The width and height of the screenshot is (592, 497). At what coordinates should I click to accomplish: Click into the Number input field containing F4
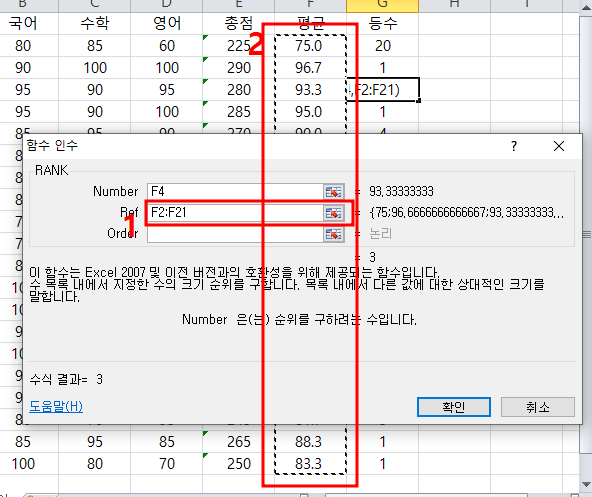[235, 191]
